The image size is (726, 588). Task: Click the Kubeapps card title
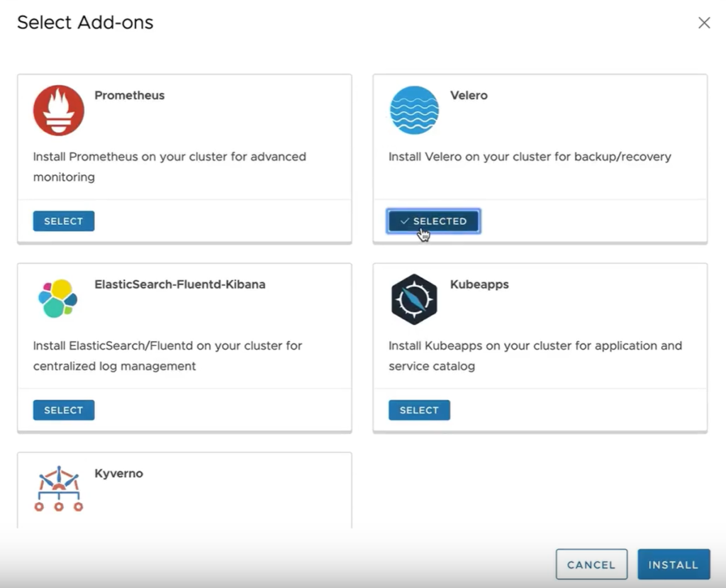[x=479, y=284]
